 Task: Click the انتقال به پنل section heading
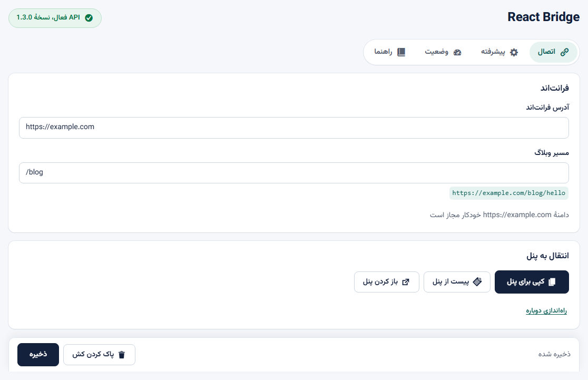click(x=547, y=256)
